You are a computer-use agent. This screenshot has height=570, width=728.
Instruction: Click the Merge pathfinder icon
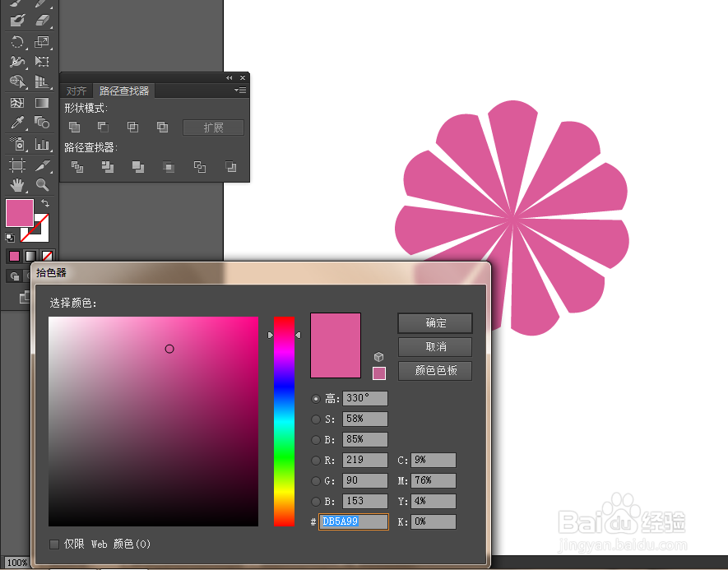(138, 167)
